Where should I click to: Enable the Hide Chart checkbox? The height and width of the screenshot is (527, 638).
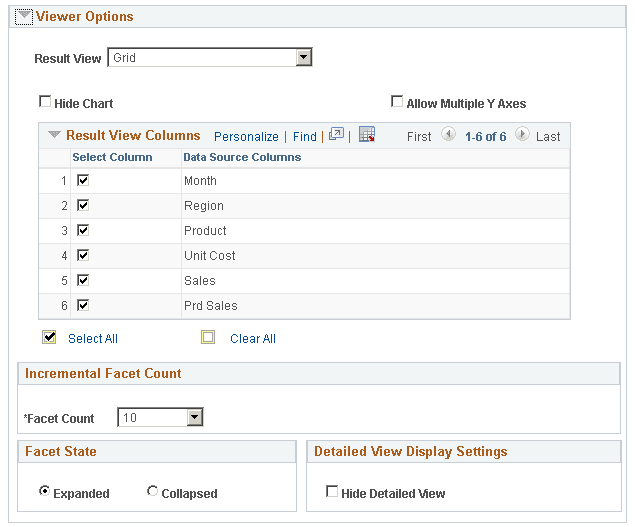point(45,102)
